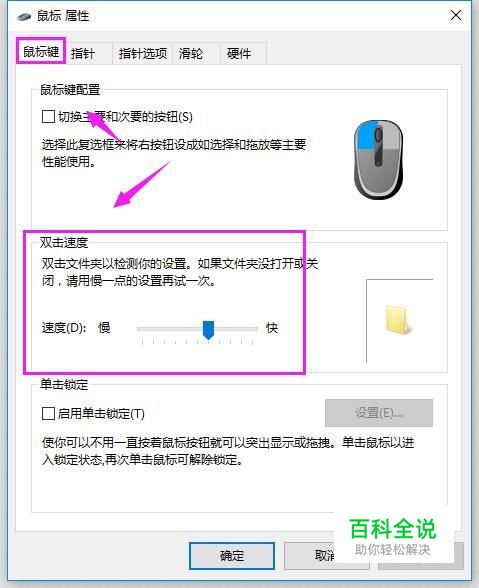
Task: Go to the 滑轮 tab
Action: click(191, 53)
